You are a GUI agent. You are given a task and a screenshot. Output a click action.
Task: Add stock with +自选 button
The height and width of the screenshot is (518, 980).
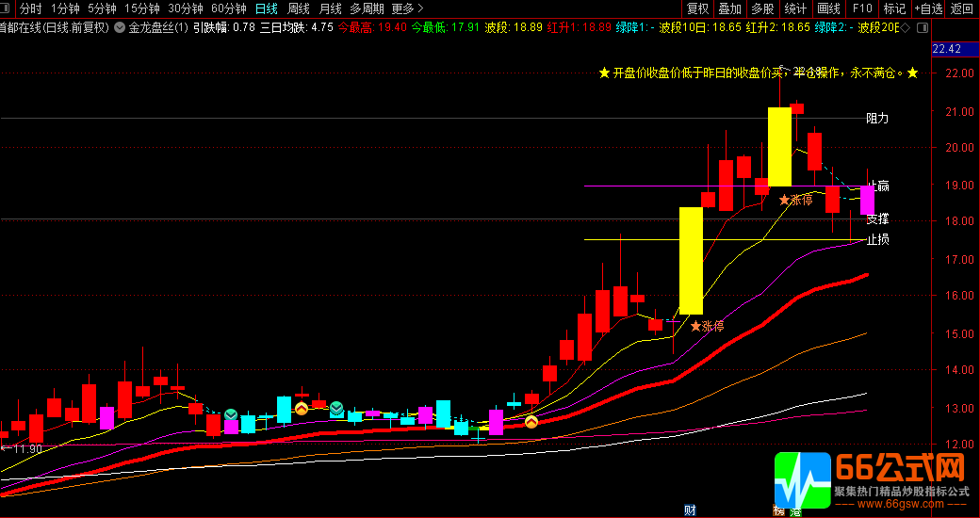[x=928, y=8]
